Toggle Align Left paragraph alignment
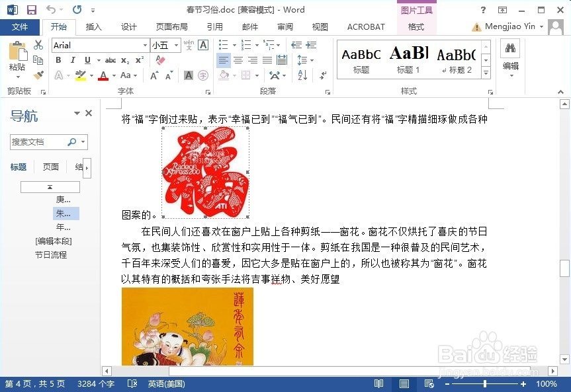The image size is (571, 392). click(x=224, y=60)
